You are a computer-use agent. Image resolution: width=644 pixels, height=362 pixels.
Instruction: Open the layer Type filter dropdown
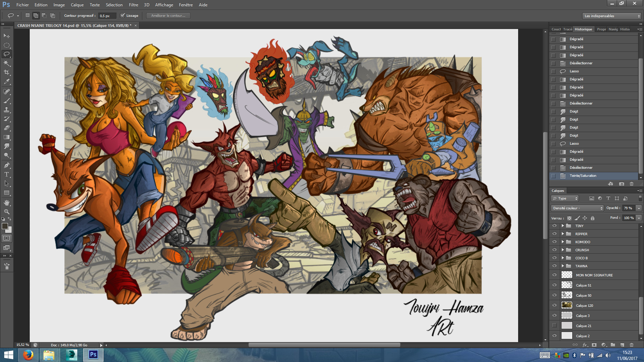[x=565, y=198]
